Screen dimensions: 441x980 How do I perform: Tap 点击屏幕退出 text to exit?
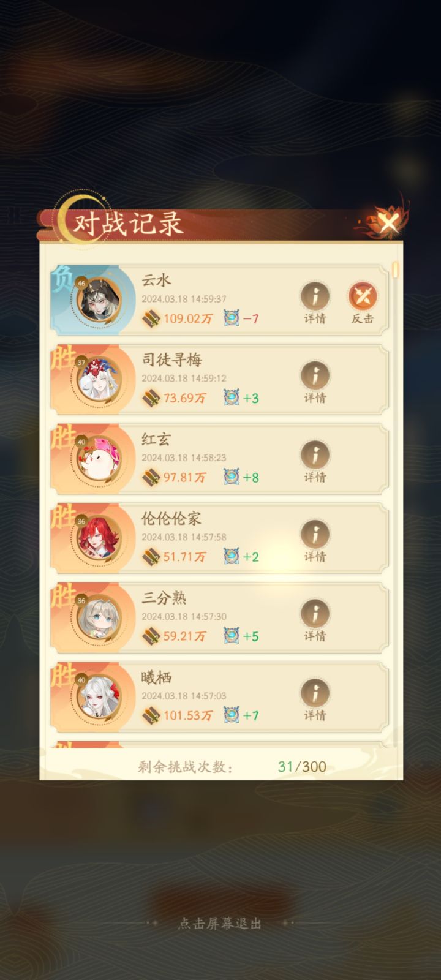click(220, 923)
